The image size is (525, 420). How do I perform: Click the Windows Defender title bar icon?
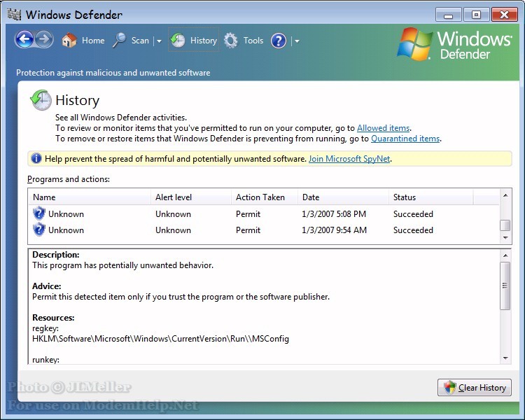(14, 15)
